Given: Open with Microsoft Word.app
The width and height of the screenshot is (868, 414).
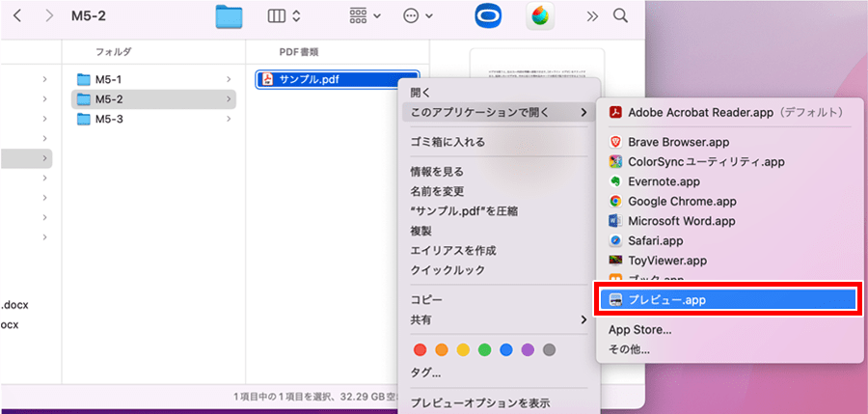Looking at the screenshot, I should (729, 221).
